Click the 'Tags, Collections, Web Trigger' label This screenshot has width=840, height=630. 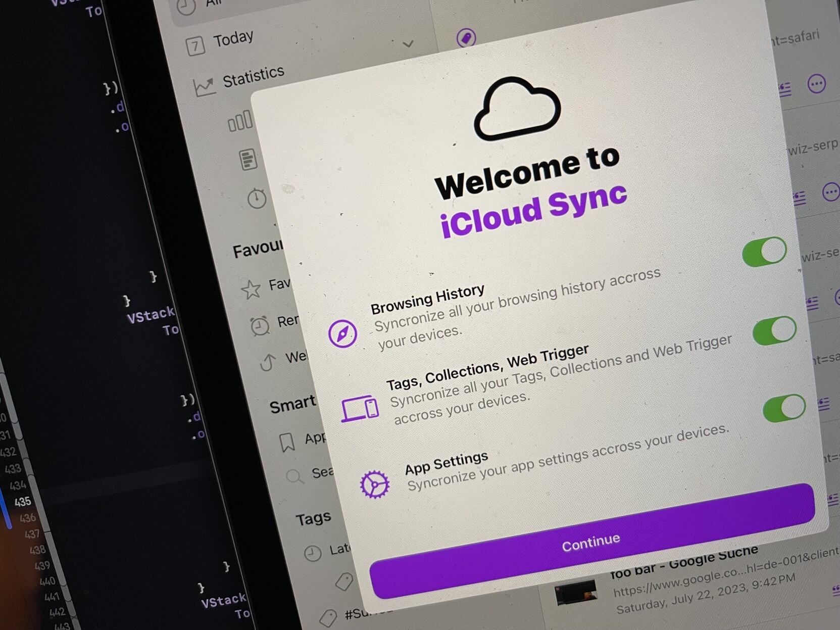(x=487, y=368)
